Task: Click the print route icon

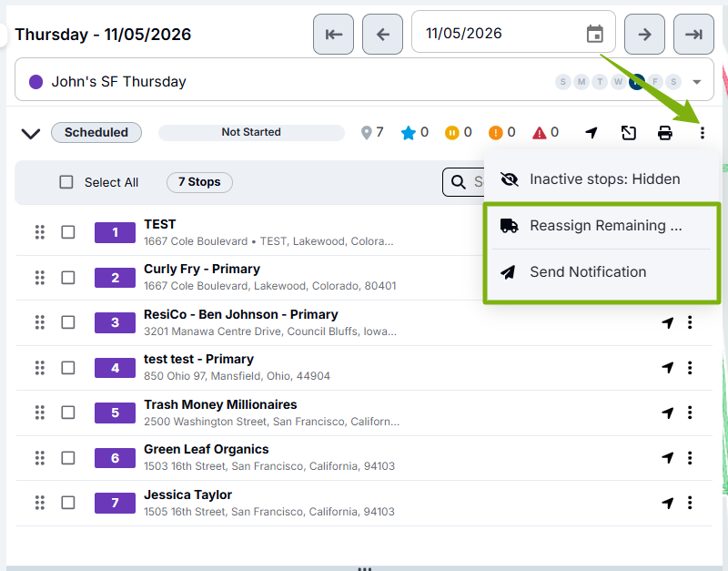Action: [x=665, y=133]
